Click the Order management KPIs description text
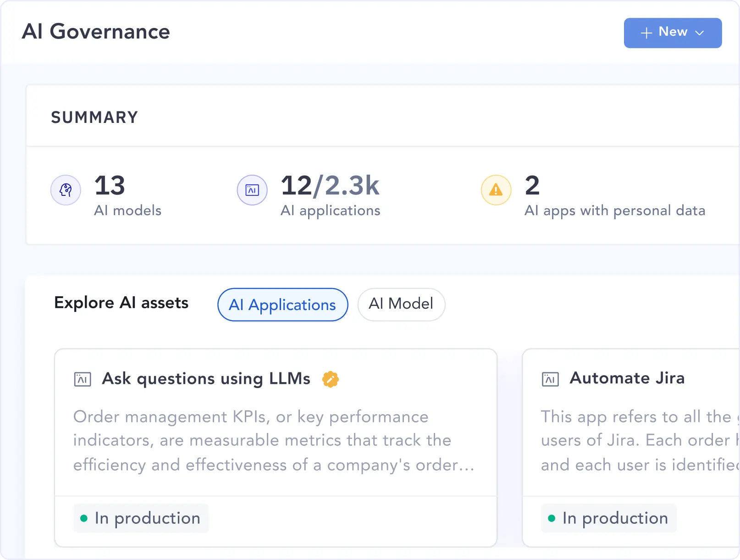The width and height of the screenshot is (740, 560). click(x=273, y=441)
